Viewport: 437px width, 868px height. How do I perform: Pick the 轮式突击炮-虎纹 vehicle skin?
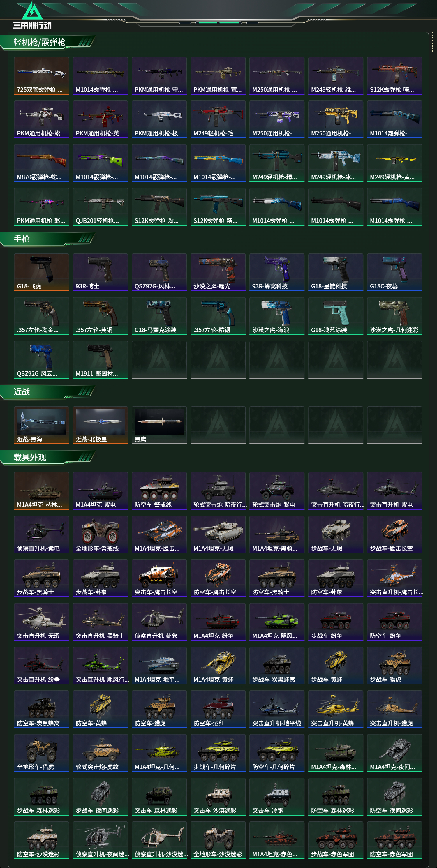[101, 753]
